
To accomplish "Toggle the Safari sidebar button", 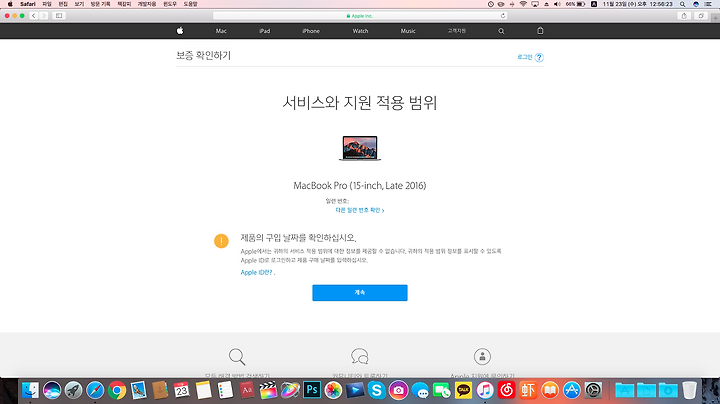I will 59,16.
